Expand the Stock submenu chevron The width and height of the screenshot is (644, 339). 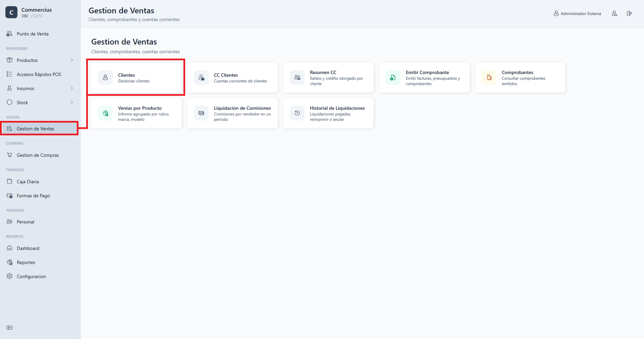tap(72, 103)
